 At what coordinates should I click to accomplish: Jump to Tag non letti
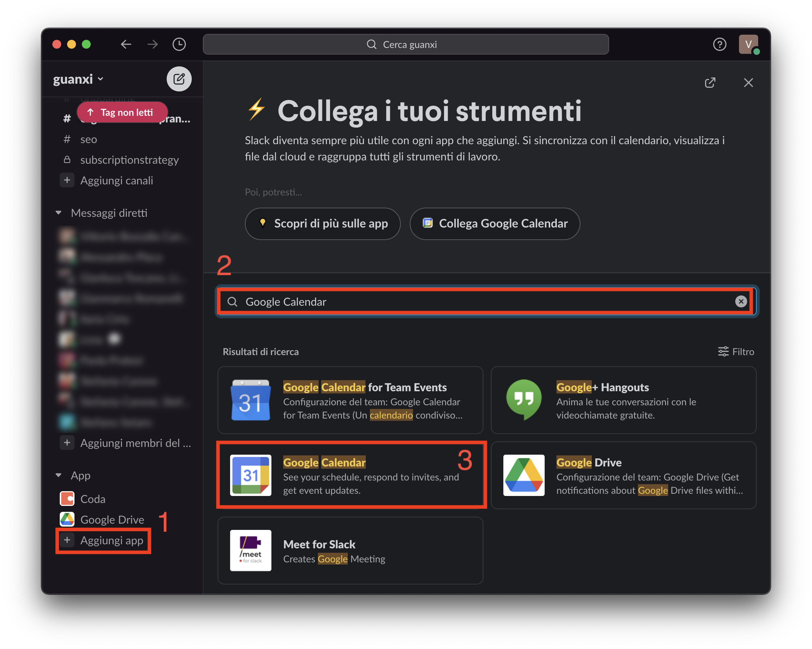pos(122,112)
